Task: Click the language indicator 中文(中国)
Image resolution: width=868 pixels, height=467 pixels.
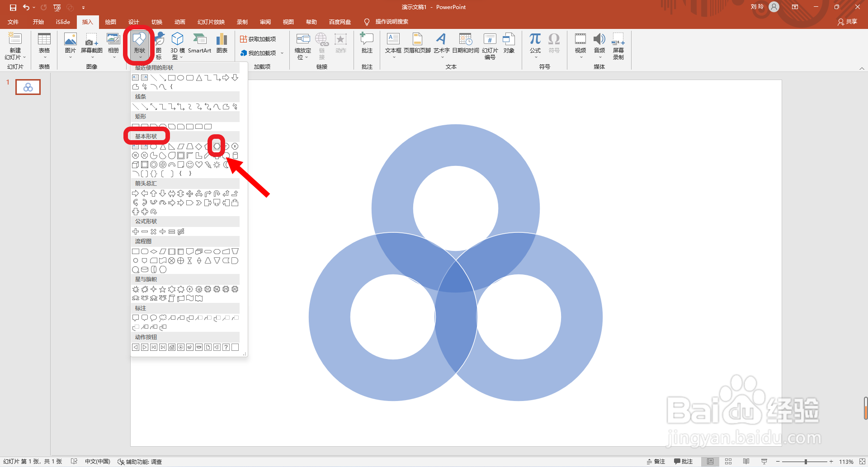Action: (x=98, y=462)
